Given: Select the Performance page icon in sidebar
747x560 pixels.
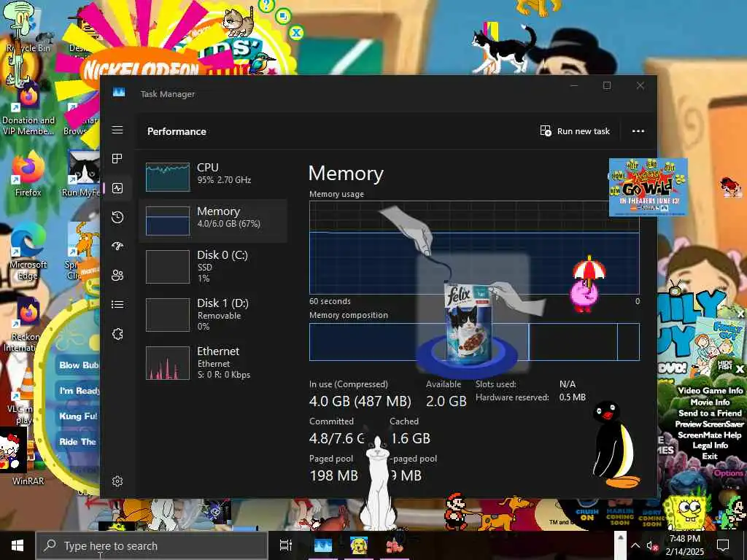Looking at the screenshot, I should click(117, 188).
